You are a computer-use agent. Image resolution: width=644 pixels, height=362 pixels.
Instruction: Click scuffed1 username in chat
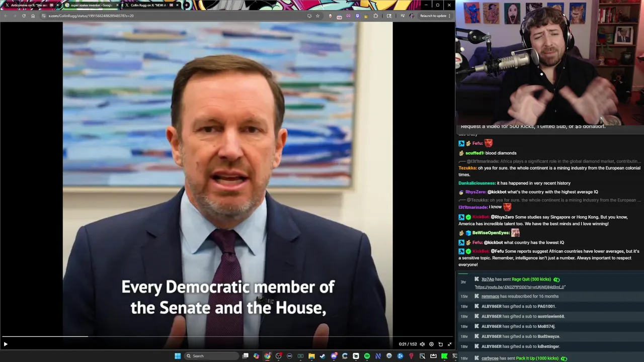coord(474,153)
